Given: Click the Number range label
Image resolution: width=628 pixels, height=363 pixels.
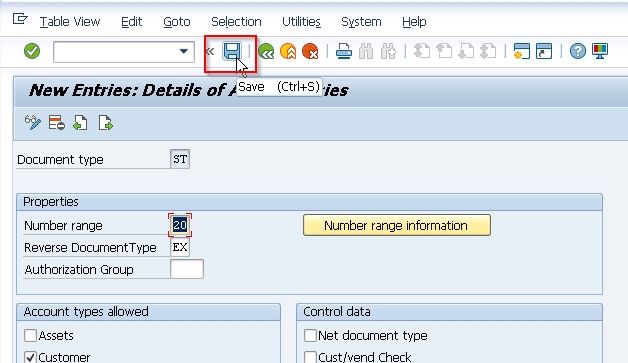Looking at the screenshot, I should tap(63, 226).
